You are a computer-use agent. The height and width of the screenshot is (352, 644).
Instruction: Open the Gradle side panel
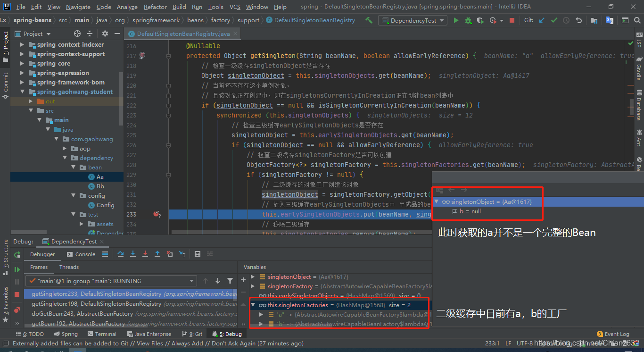(639, 69)
